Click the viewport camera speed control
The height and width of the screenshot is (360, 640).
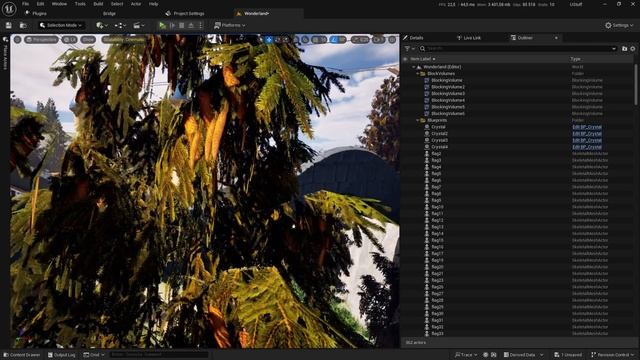pos(378,40)
